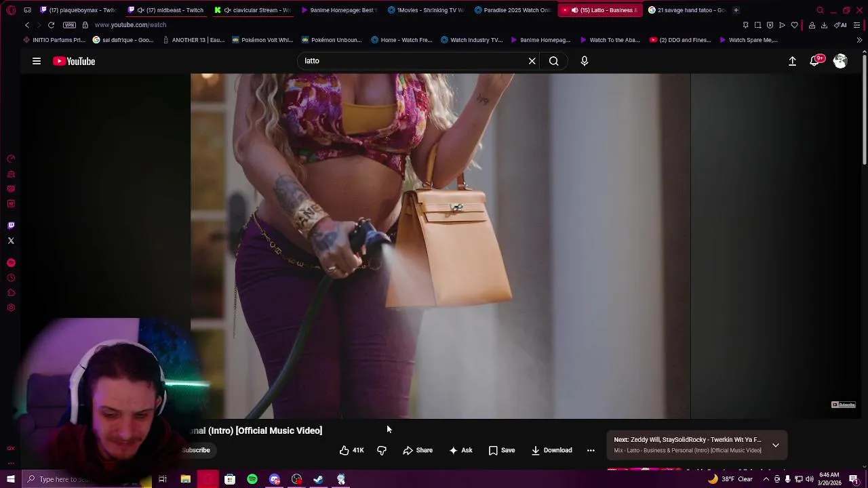Viewport: 868px width, 488px height.
Task: Open the YouTube guide hamburger menu
Action: pyautogui.click(x=37, y=61)
